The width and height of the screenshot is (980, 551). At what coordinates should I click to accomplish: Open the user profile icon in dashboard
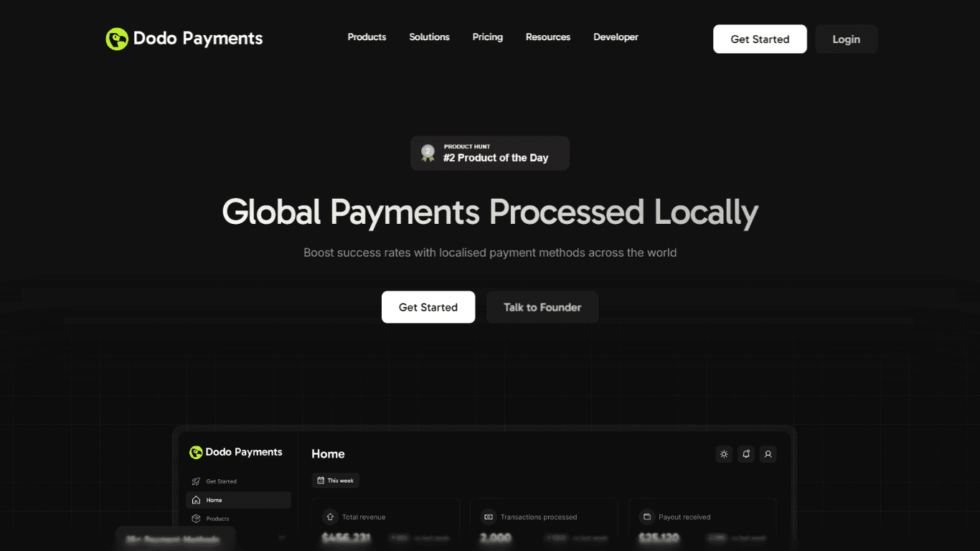[x=768, y=454]
